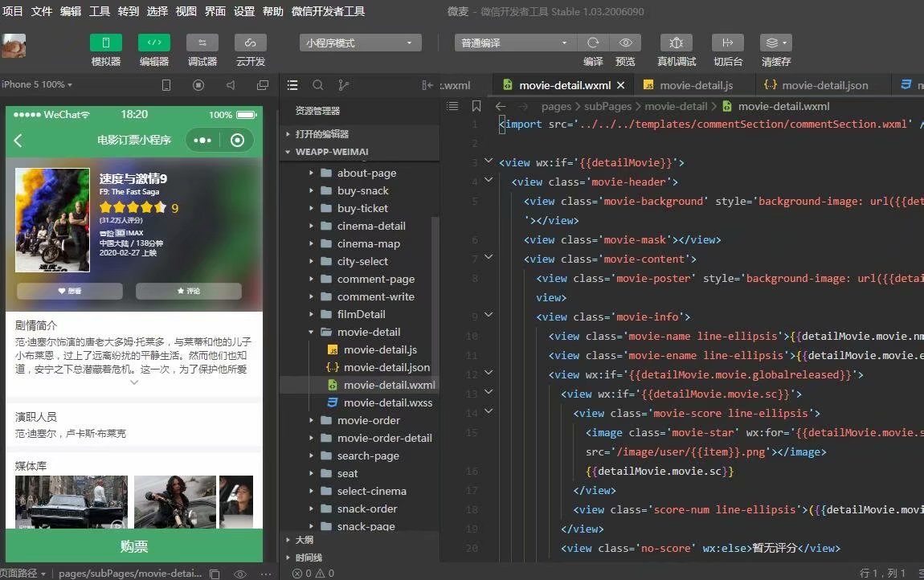Open the mini program mode dropdown

coord(360,43)
